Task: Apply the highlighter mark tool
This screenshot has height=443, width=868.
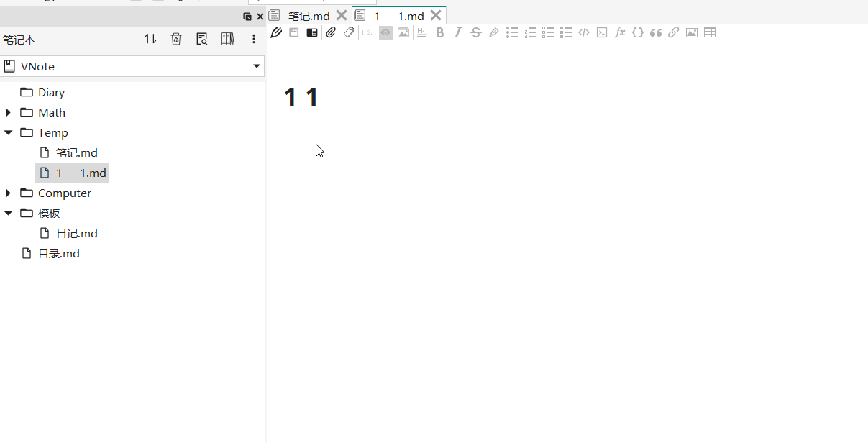Action: point(494,32)
